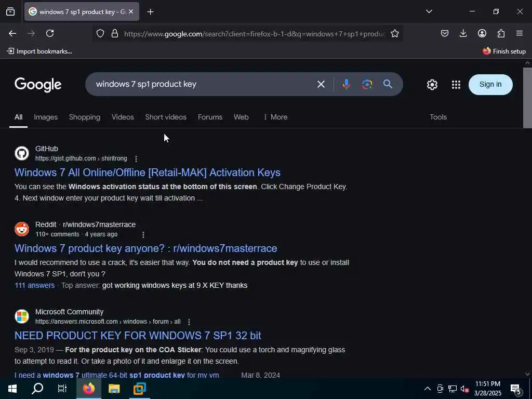Open options menu for GitHub result
The image size is (532, 399).
point(136,159)
